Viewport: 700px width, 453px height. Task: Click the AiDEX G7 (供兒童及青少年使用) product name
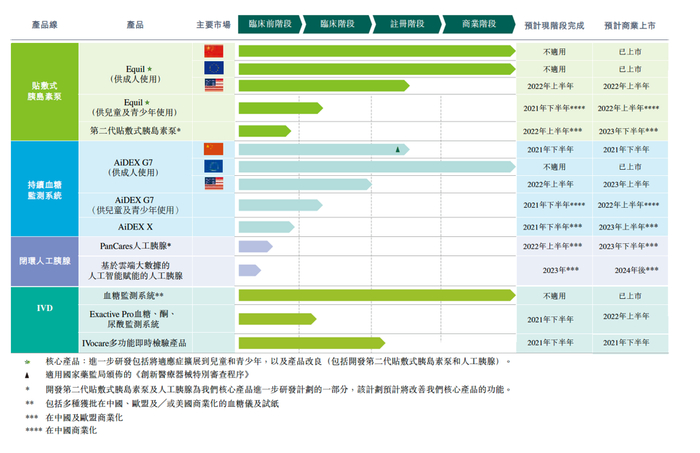tap(135, 205)
